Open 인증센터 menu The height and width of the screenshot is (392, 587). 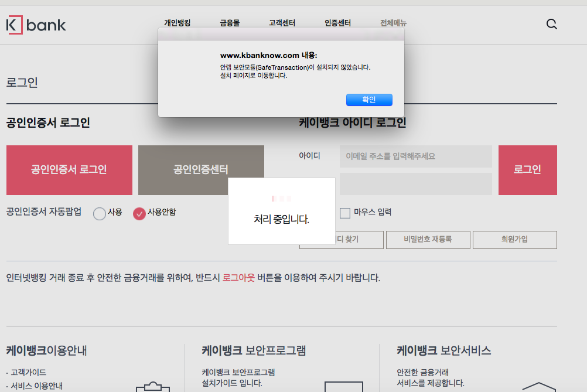[x=337, y=23]
